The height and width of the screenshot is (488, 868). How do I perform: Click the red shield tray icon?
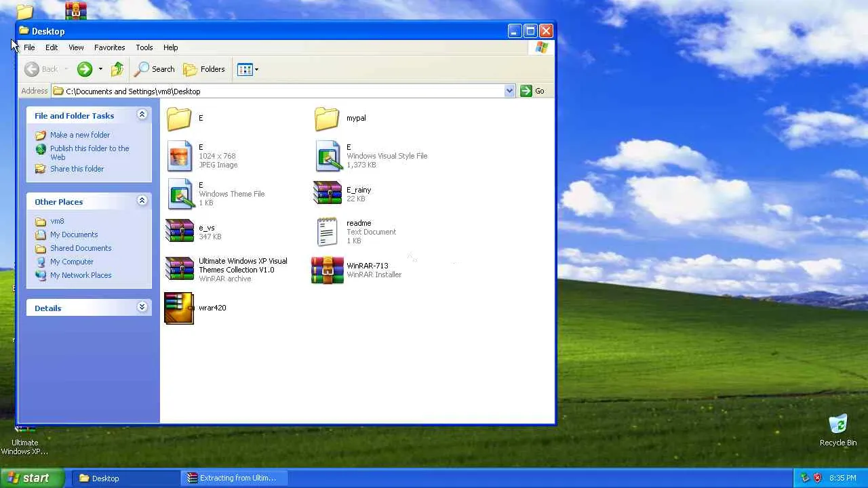tap(817, 478)
